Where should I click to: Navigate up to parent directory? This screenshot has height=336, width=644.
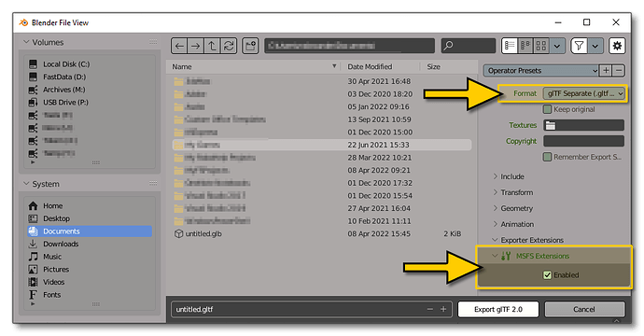tap(212, 46)
